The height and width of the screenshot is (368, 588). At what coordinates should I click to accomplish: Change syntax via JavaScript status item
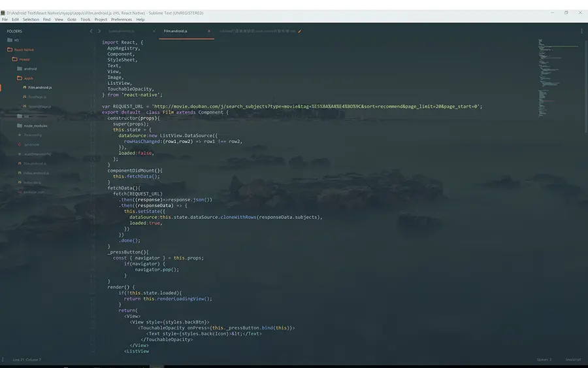coord(573,360)
